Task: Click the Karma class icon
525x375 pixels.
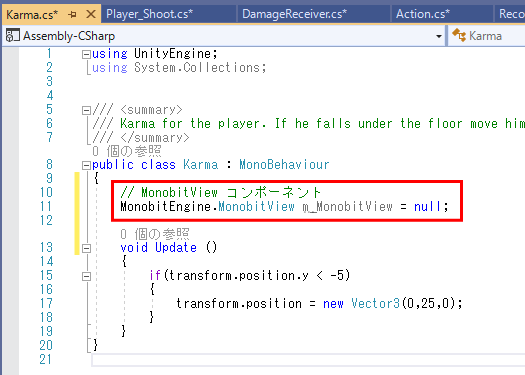Action: coord(459,35)
